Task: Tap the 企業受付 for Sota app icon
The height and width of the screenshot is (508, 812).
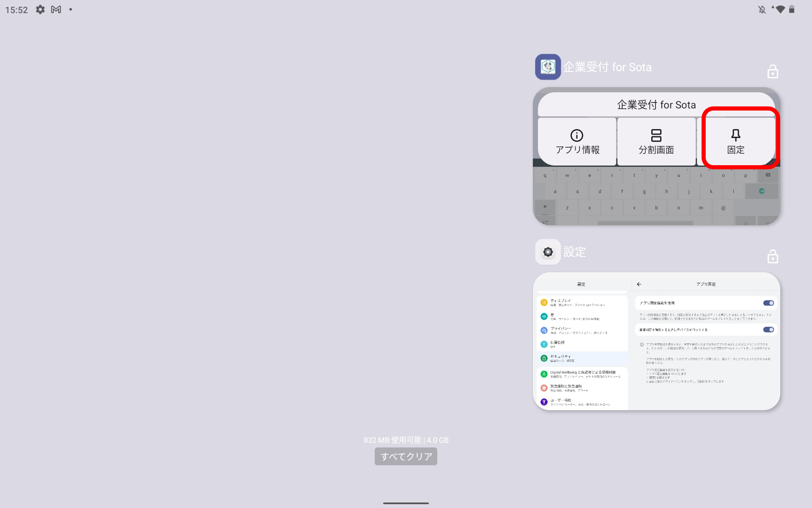Action: [x=548, y=67]
